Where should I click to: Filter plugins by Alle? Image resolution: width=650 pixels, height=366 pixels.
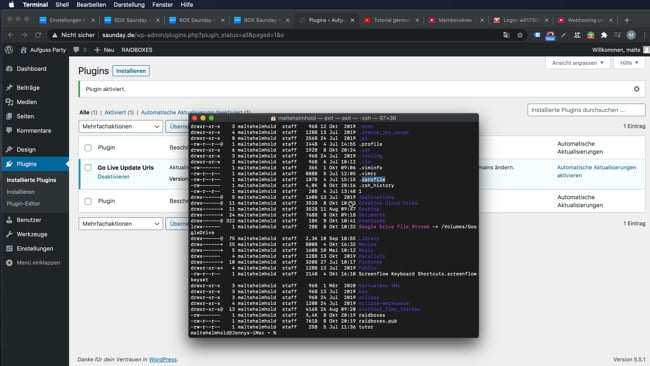(84, 112)
